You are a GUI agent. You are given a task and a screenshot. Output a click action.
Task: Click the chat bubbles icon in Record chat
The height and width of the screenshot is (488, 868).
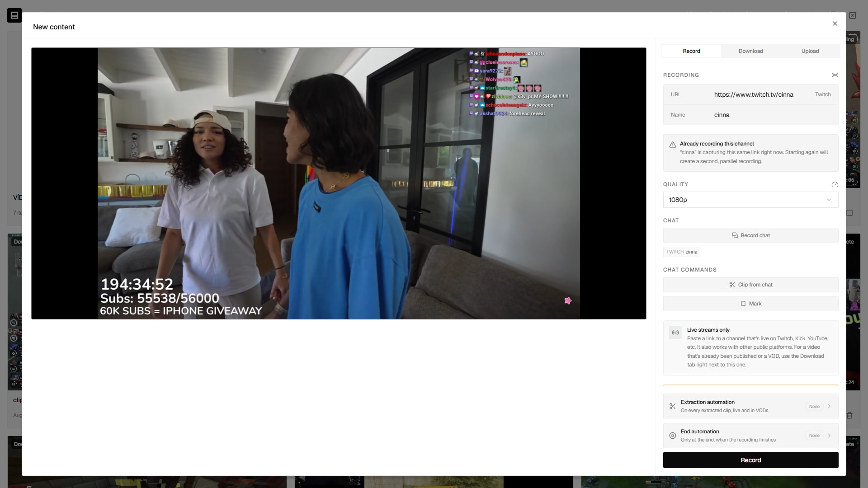tap(735, 235)
